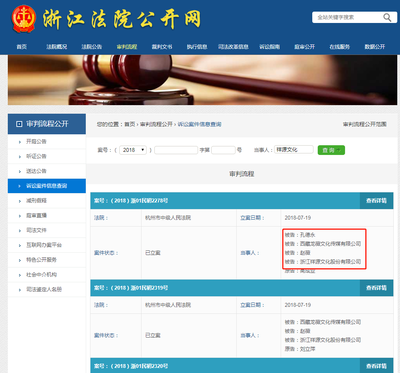Click the magnifier search icon in header
This screenshot has height=373, width=400.
387,17
